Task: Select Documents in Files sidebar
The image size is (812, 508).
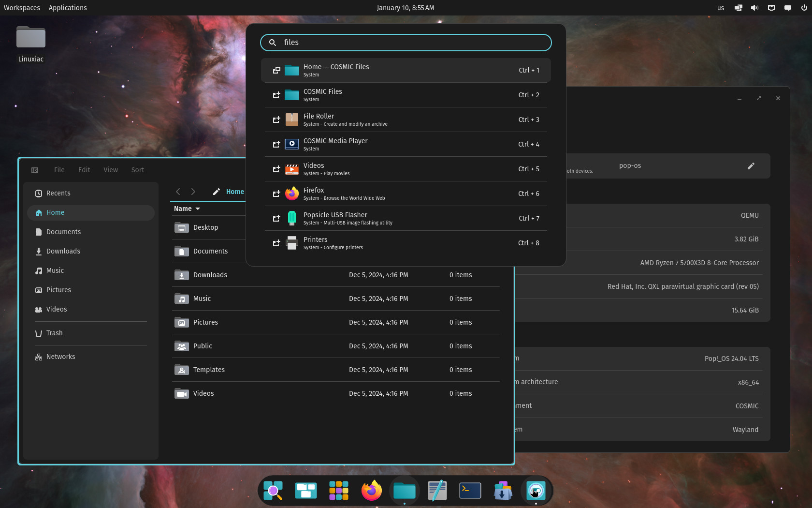Action: point(91,232)
